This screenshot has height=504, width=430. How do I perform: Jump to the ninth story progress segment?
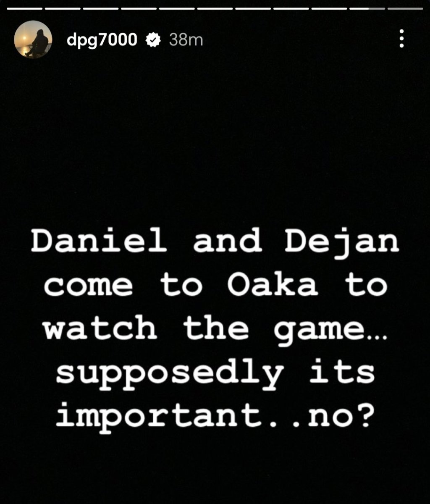pyautogui.click(x=329, y=8)
